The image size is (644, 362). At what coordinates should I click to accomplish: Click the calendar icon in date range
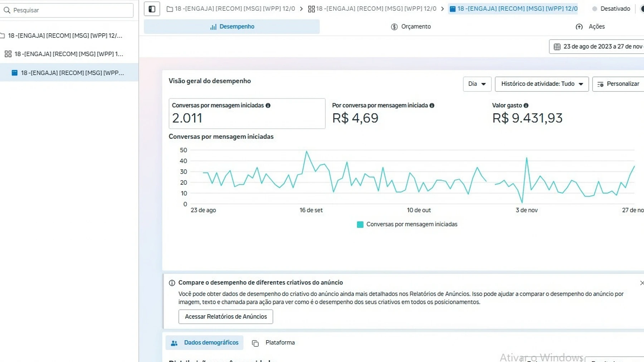557,47
